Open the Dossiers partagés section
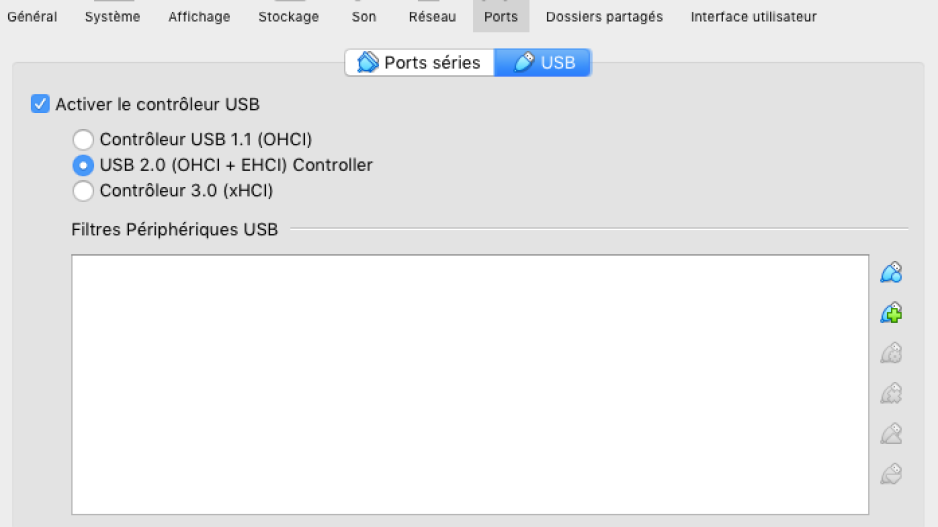 (604, 16)
